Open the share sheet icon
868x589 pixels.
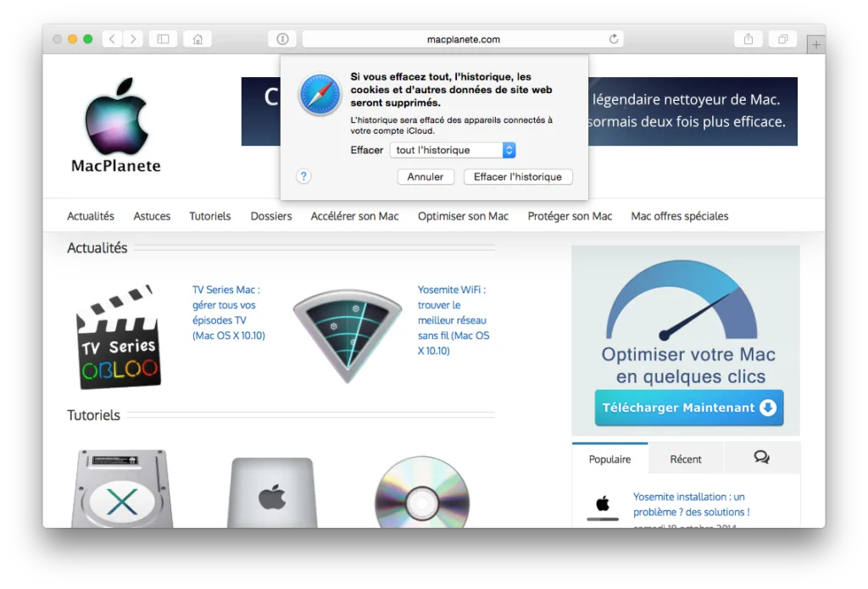click(x=748, y=38)
